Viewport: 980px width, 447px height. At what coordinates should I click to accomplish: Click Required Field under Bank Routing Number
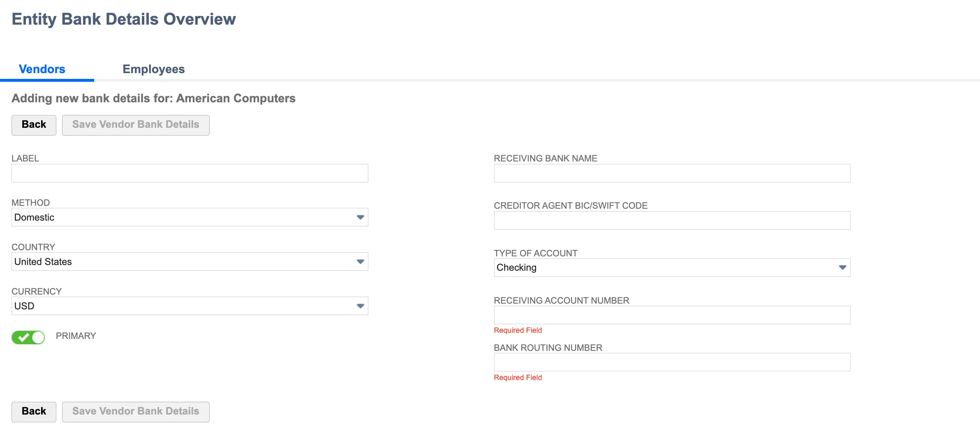518,378
